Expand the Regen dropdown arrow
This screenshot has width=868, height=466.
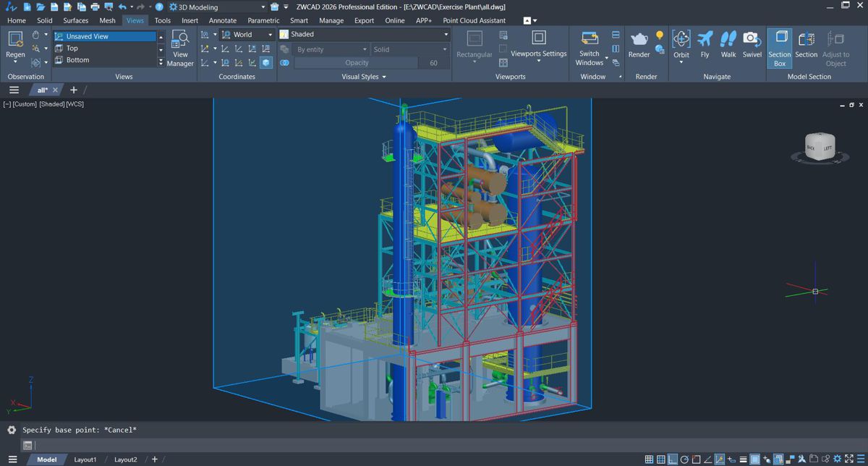point(15,64)
